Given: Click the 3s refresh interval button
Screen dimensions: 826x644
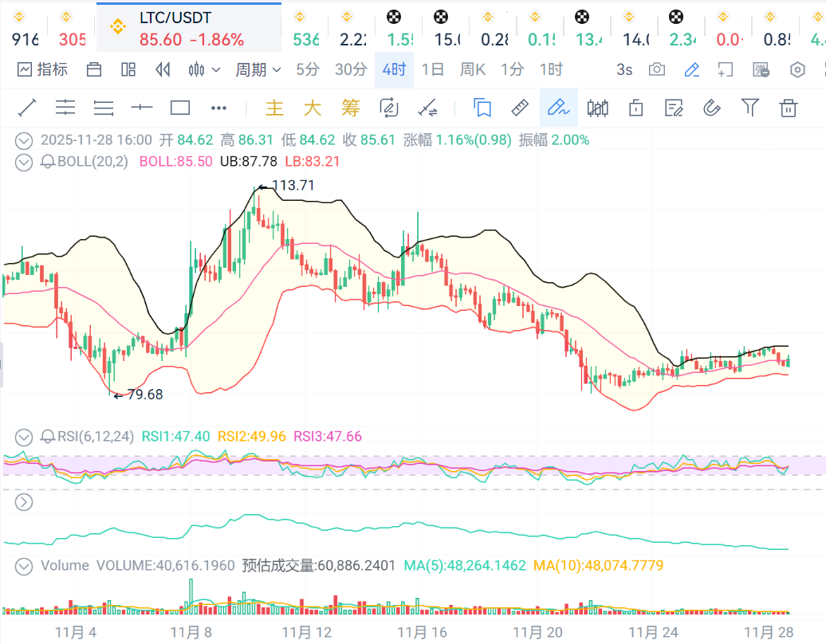Looking at the screenshot, I should [x=624, y=70].
